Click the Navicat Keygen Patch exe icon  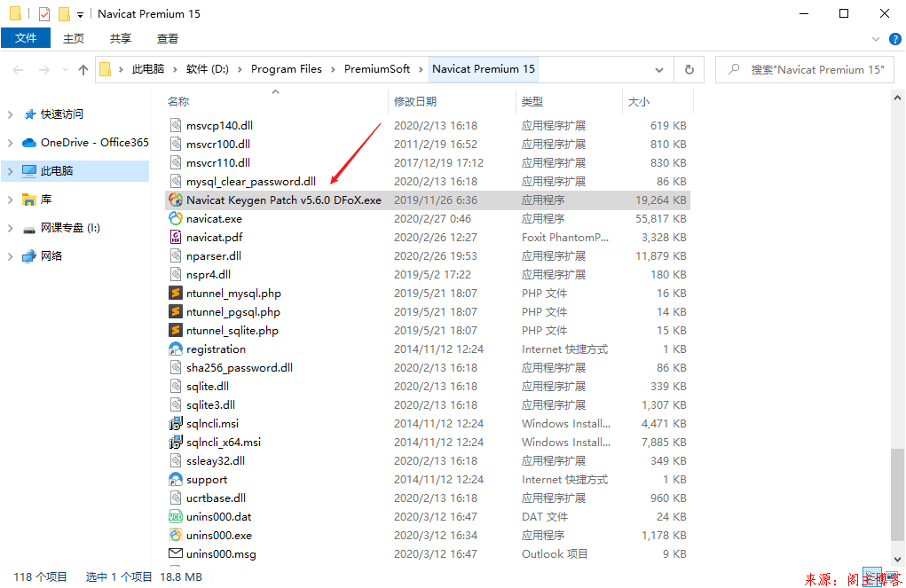[x=176, y=200]
